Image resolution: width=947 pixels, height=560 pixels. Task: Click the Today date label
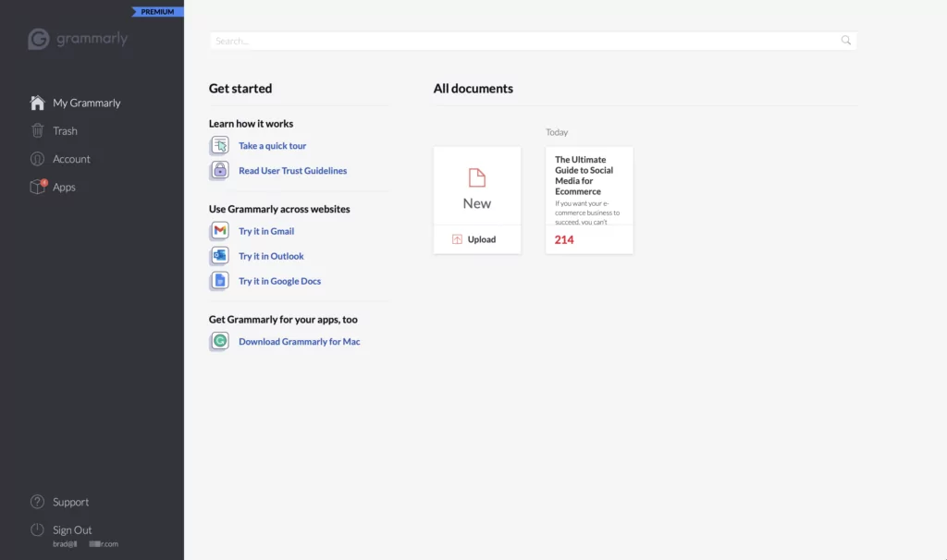[x=557, y=132]
